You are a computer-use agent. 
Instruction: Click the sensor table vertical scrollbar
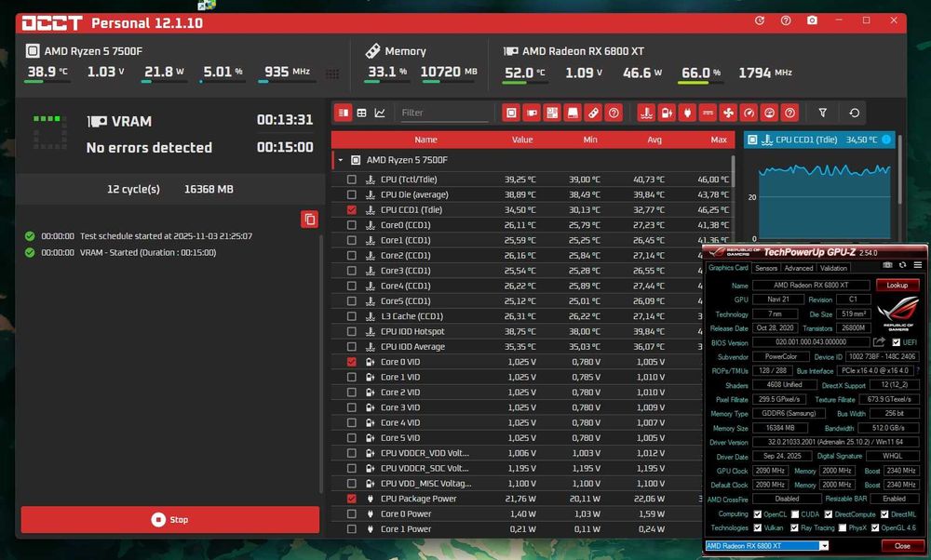pyautogui.click(x=734, y=171)
